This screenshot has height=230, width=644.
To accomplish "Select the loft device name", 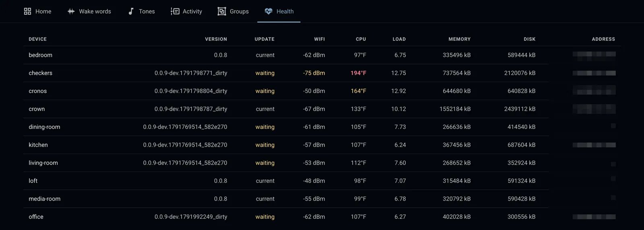I will 33,181.
